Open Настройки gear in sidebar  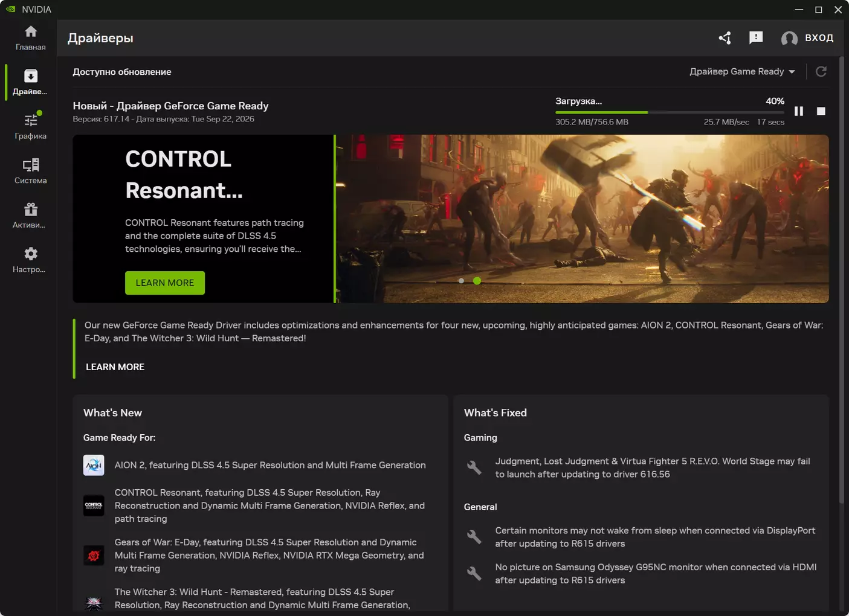30,260
